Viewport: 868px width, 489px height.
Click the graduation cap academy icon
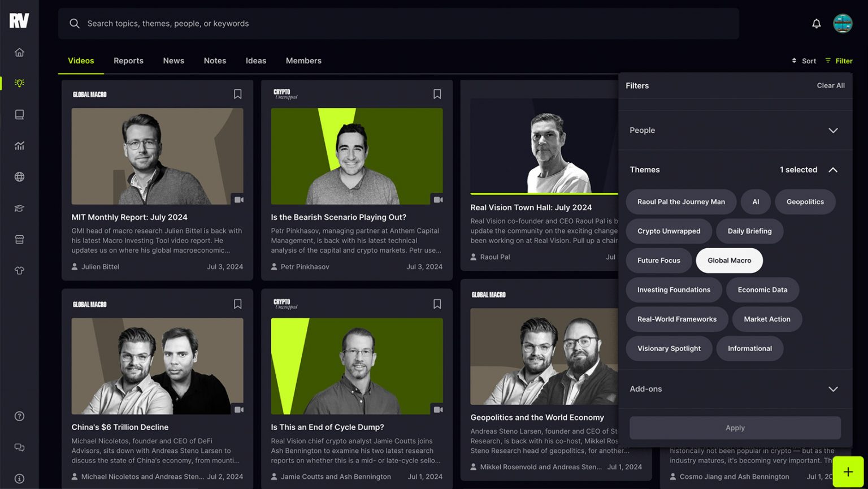point(19,209)
